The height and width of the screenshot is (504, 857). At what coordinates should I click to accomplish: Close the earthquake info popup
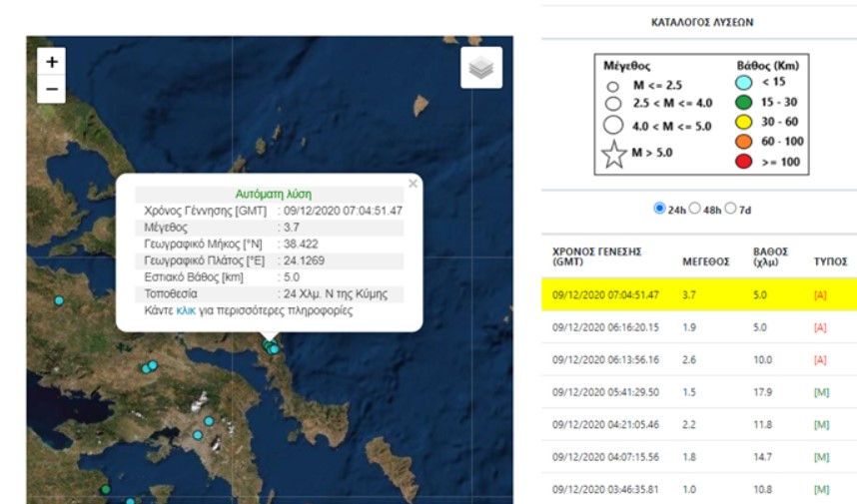(x=414, y=184)
